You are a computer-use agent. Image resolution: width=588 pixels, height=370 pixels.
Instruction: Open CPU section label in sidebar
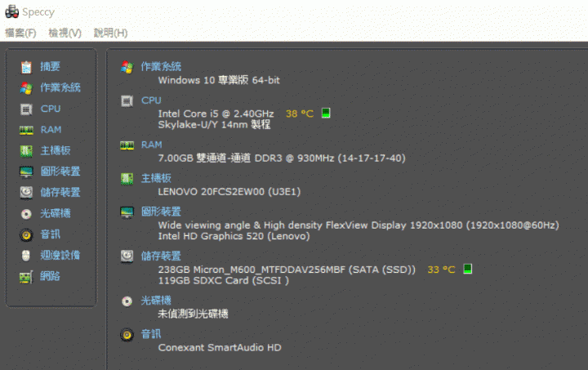click(51, 109)
